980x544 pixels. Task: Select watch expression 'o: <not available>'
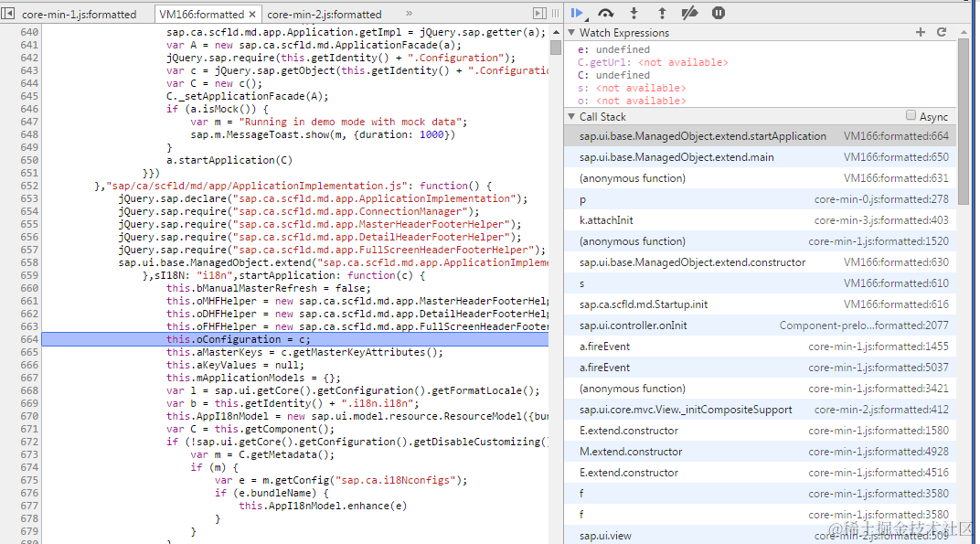632,101
